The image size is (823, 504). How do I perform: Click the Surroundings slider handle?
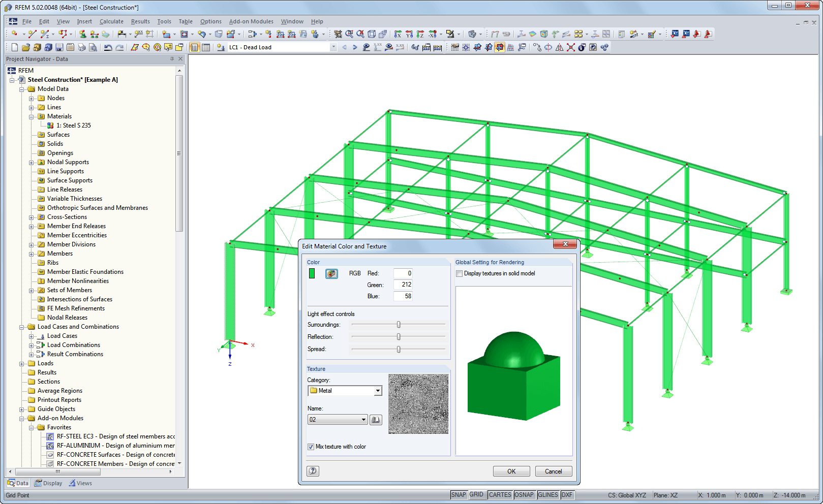pyautogui.click(x=399, y=325)
